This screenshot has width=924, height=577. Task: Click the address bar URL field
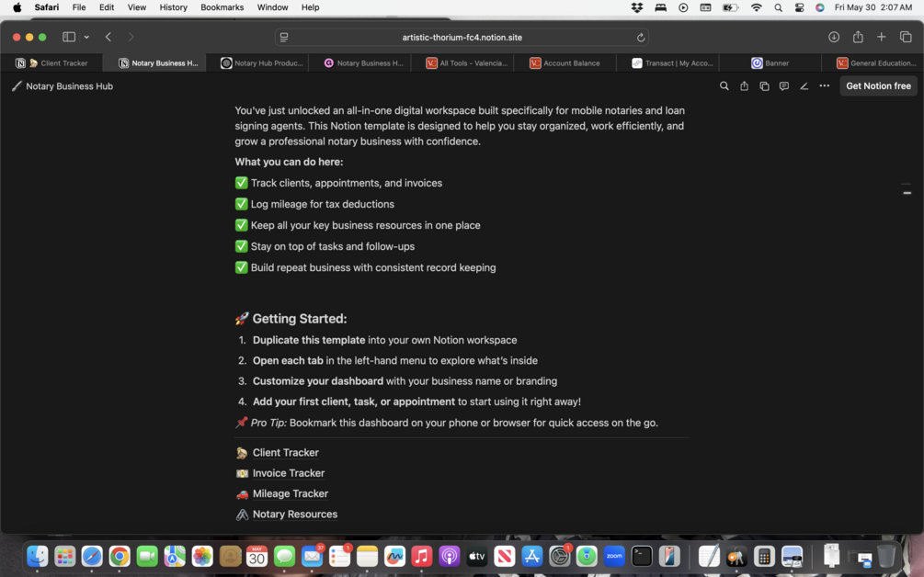click(x=462, y=37)
